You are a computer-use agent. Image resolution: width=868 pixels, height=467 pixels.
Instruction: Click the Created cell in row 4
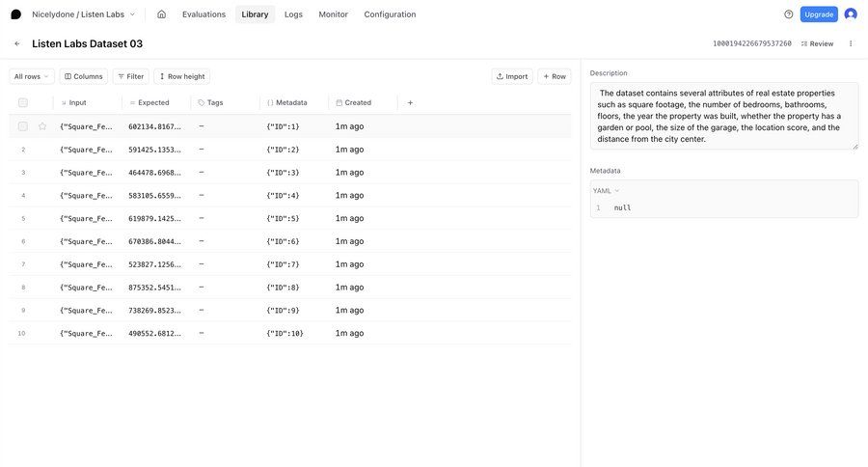[x=350, y=196]
